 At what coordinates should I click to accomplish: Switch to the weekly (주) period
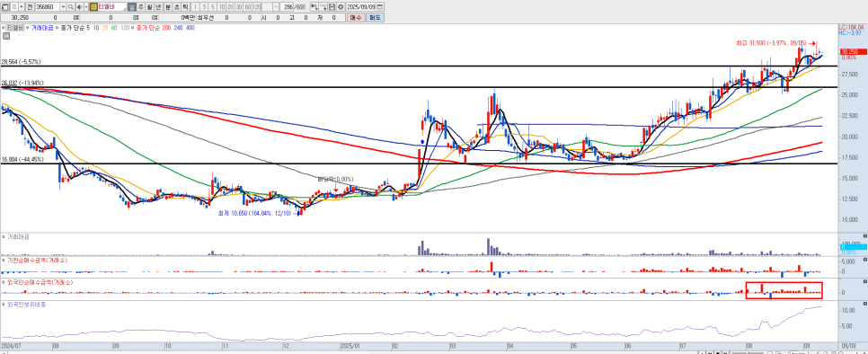pos(141,6)
